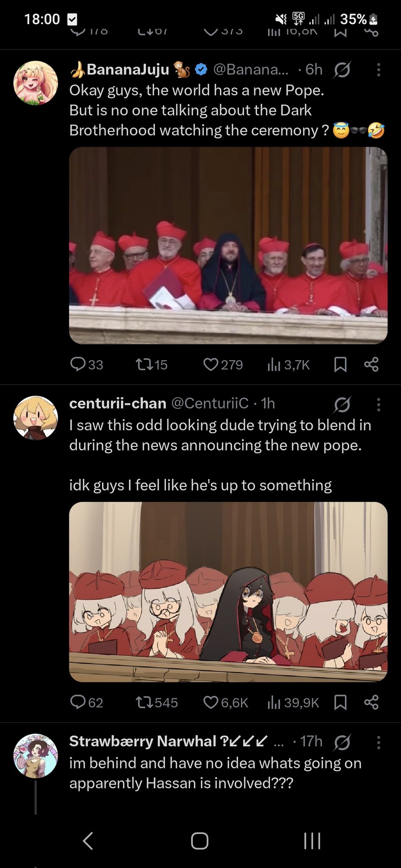Screen dimensions: 401x868
Task: Retweet BananaJuju's tweet with 15 reposts
Action: tap(151, 365)
